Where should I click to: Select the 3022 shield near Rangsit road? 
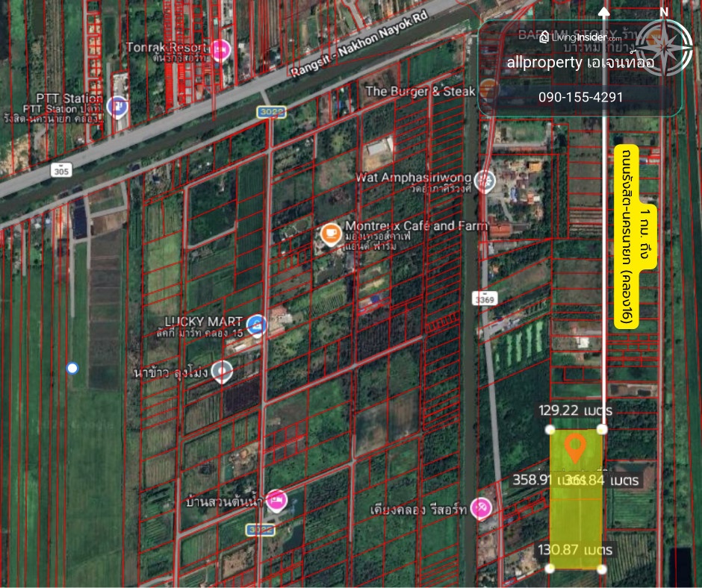[271, 112]
